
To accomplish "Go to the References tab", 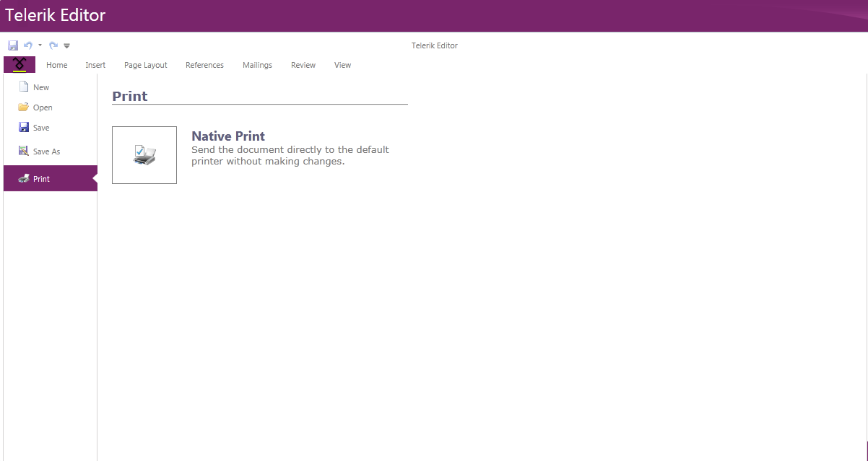I will coord(204,65).
